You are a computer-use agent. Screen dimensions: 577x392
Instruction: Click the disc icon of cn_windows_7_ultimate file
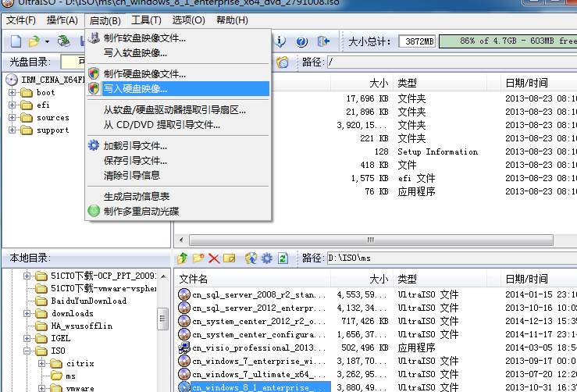tap(184, 374)
